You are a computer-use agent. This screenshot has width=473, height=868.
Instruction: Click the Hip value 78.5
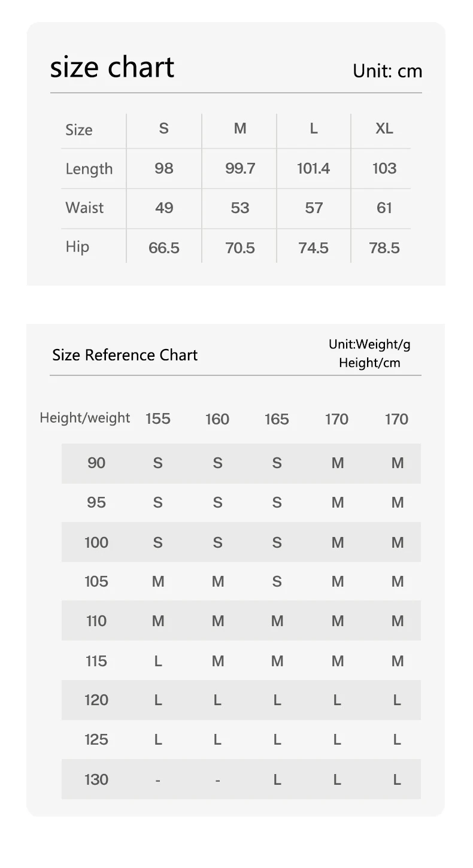point(384,248)
